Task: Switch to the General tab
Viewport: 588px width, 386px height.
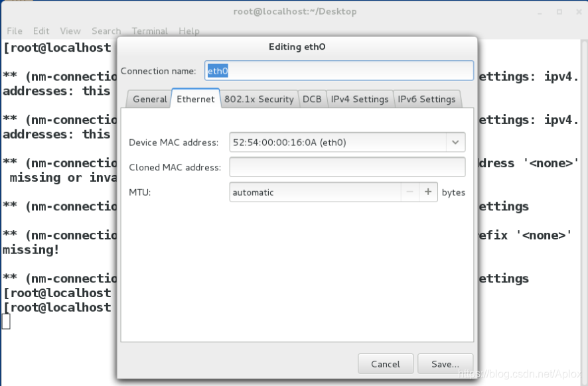Action: [149, 99]
